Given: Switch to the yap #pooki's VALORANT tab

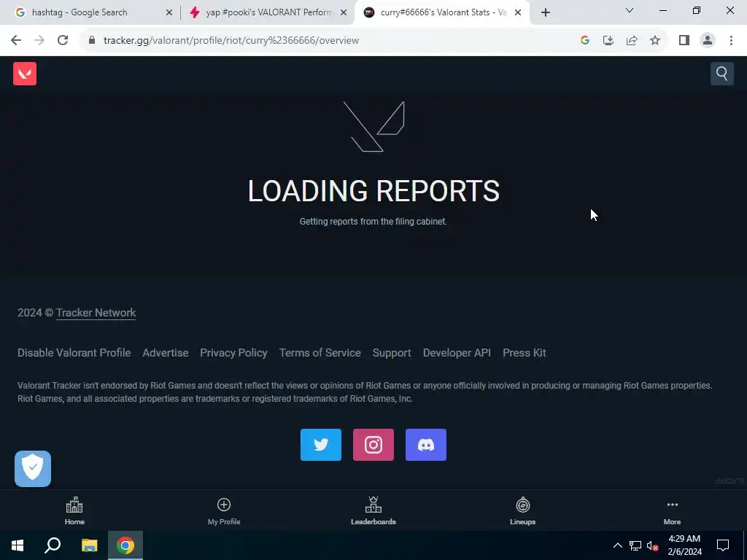Looking at the screenshot, I should point(269,12).
